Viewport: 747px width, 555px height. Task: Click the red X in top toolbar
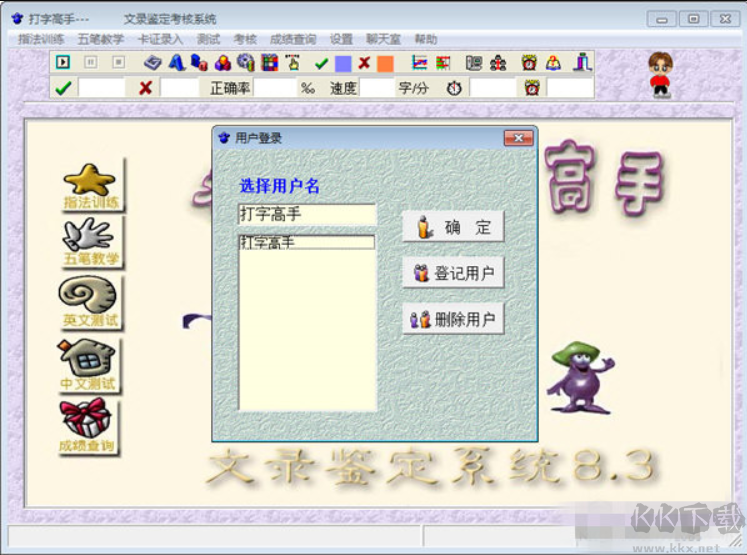364,63
